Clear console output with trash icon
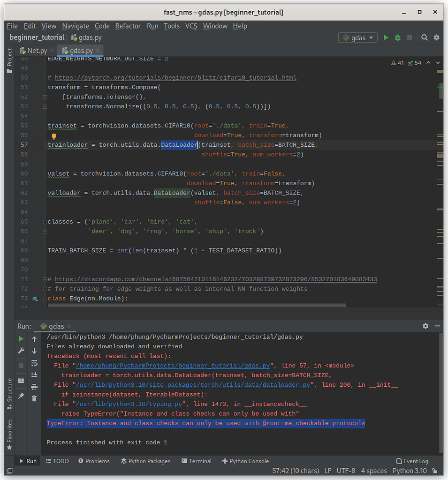This screenshot has width=448, height=480. [x=34, y=398]
